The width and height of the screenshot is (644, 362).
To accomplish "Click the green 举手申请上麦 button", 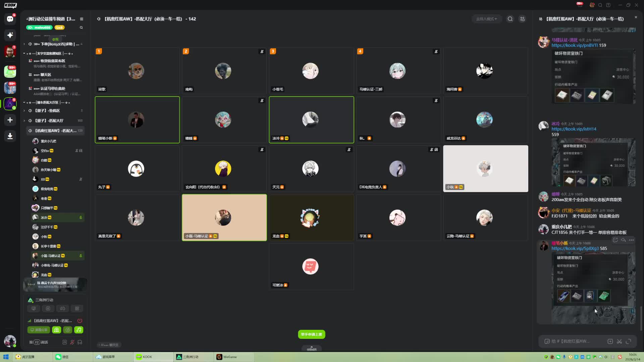I will tap(311, 335).
